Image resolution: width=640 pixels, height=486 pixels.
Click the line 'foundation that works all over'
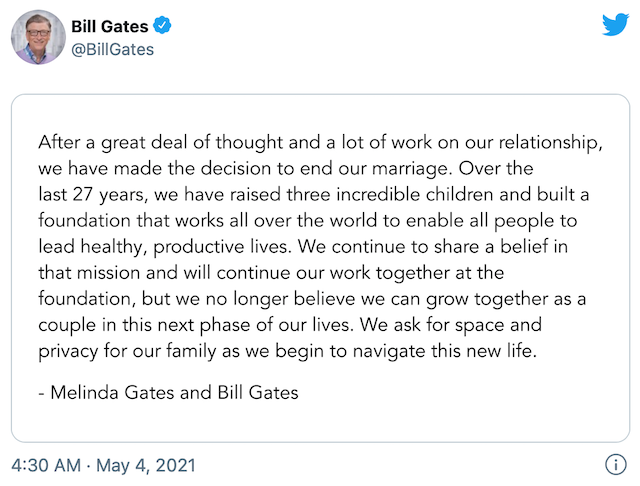tap(308, 221)
